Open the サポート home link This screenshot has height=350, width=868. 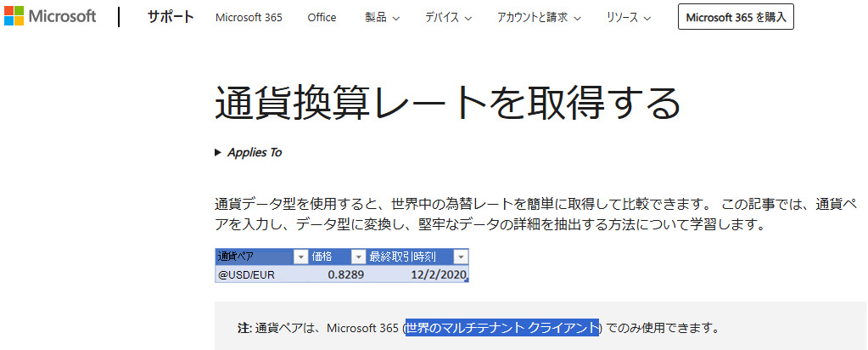[x=171, y=17]
